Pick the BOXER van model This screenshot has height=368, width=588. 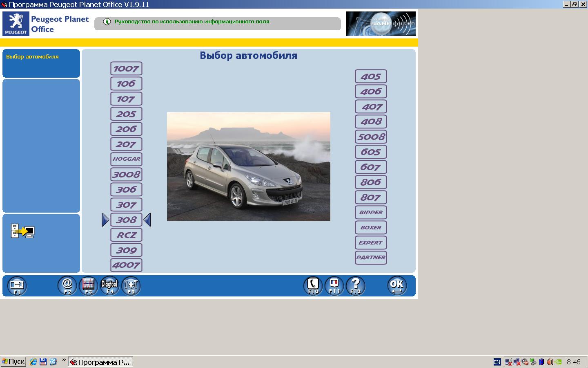371,228
